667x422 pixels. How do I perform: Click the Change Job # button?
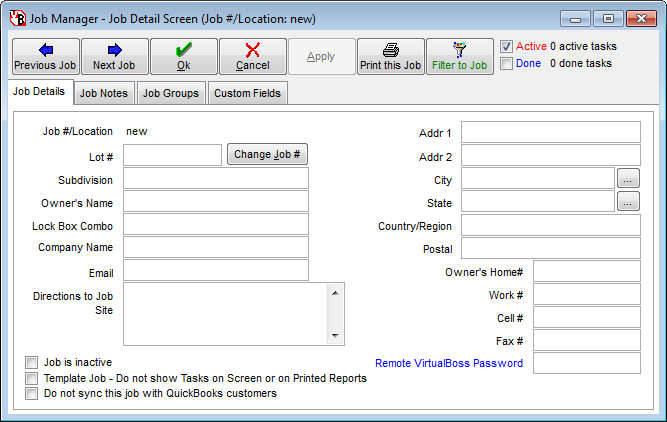coord(267,154)
